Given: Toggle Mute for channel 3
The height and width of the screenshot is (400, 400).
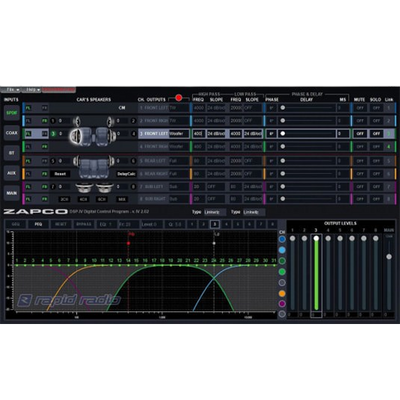Looking at the screenshot, I should pyautogui.click(x=360, y=134).
